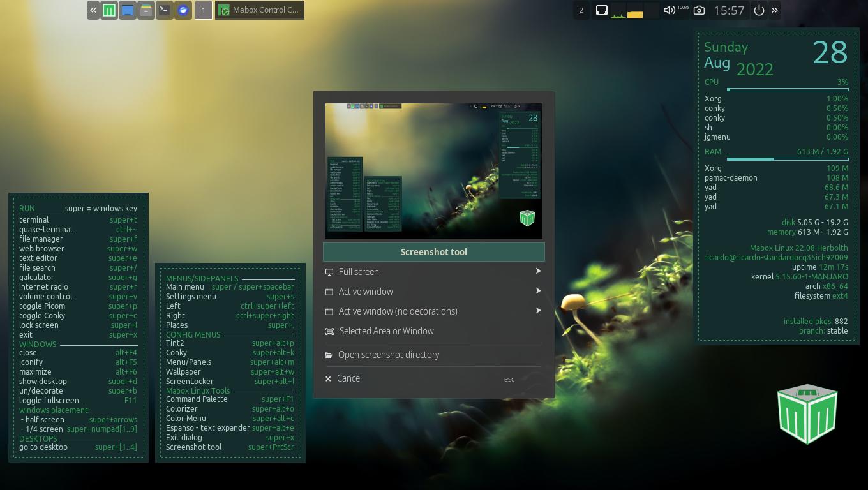Screen dimensions: 868x490
Task: Click the 'file manager' row in RUN list
Action: 78,239
